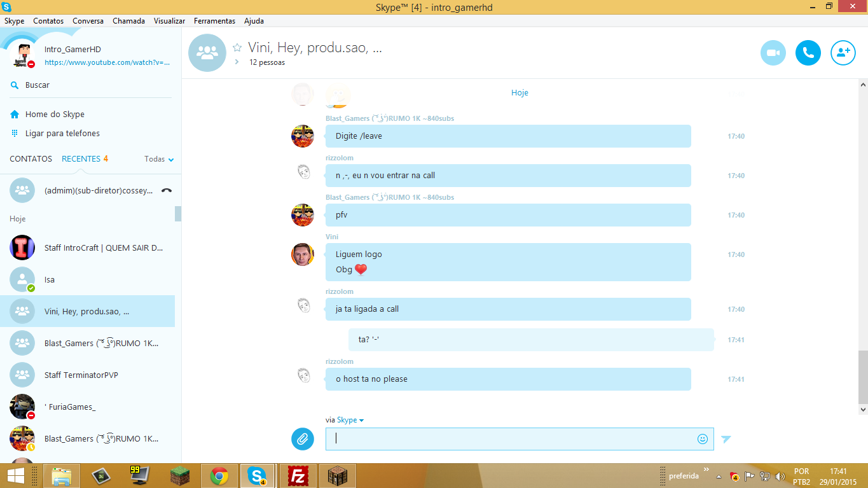868x488 pixels.
Task: Click rizzolom avatar beside 'o host ta no please'
Action: pos(303,375)
